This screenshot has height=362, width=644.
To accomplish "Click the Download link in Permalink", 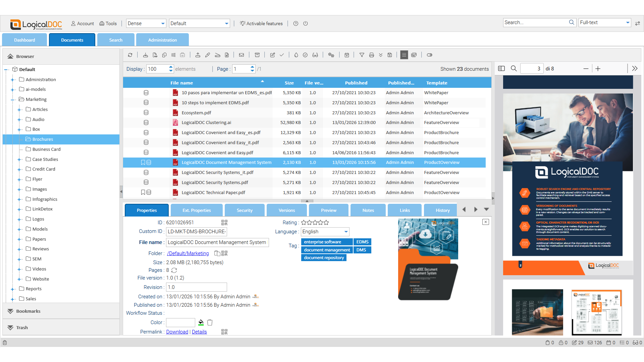I will [177, 331].
